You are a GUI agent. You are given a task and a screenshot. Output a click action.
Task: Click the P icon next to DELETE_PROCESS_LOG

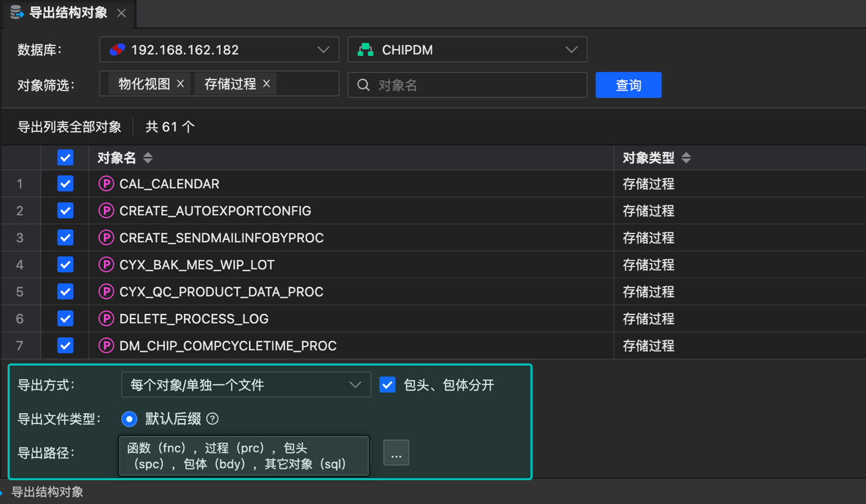107,319
